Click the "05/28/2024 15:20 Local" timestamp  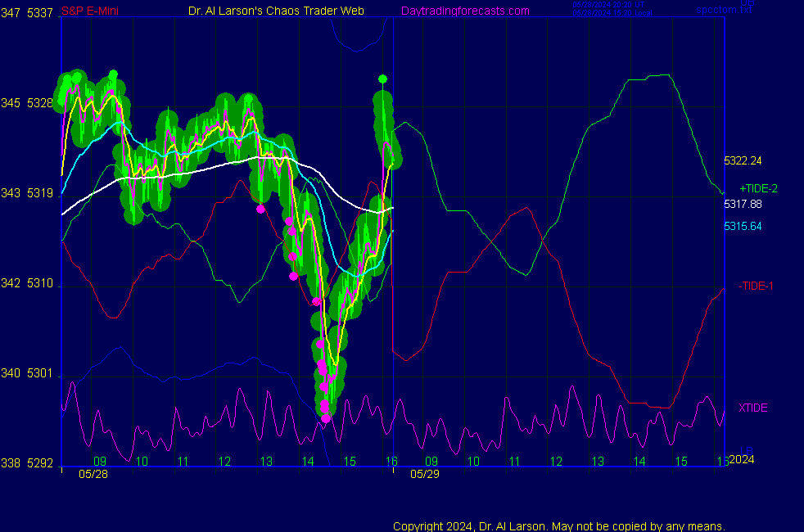pyautogui.click(x=612, y=13)
